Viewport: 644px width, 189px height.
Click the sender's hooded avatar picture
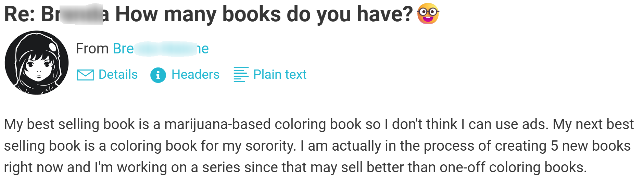pyautogui.click(x=37, y=63)
